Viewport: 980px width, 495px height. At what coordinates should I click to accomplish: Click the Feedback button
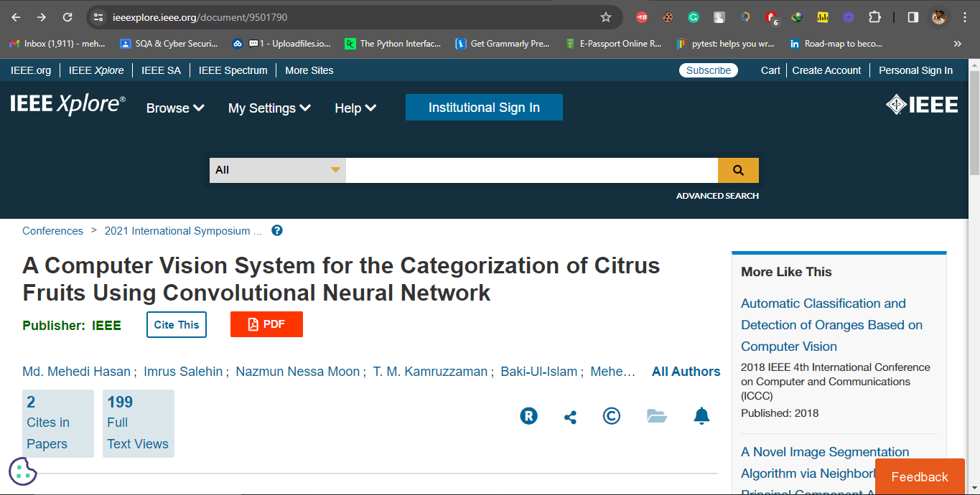pos(920,477)
